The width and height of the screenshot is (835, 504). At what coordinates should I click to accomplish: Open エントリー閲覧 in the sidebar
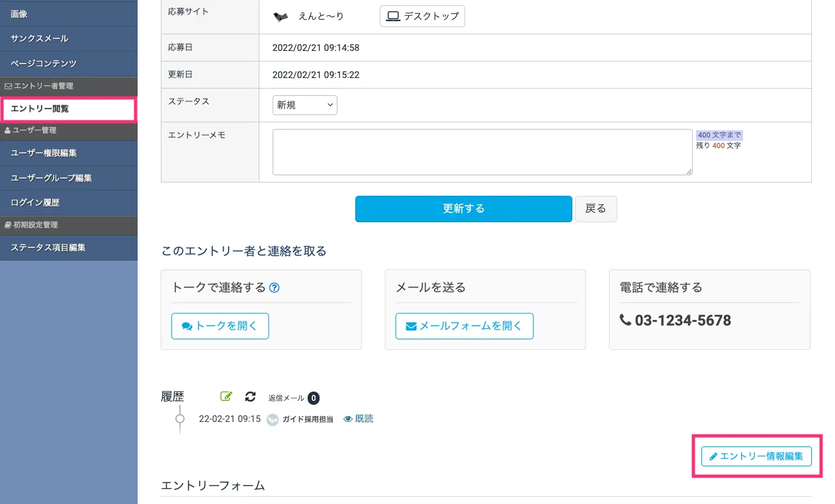tap(69, 109)
